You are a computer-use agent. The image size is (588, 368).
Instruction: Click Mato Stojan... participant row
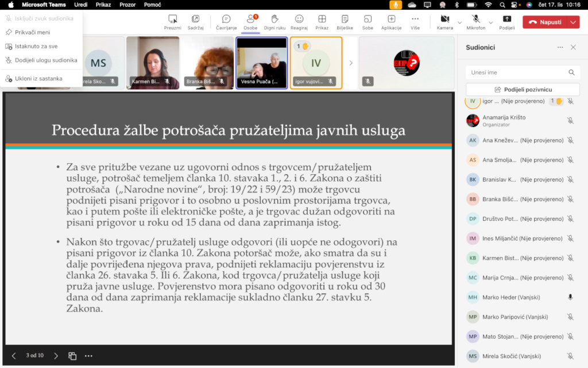click(521, 336)
